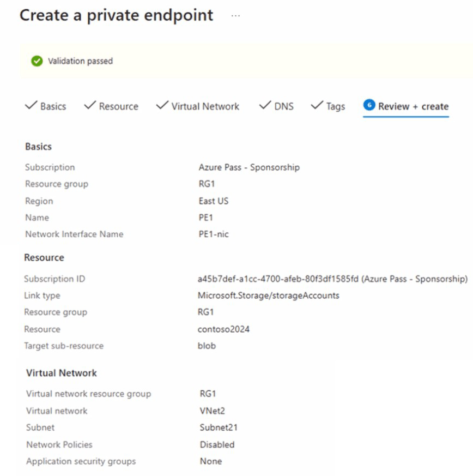Click the checkmark beside Virtual Network tab
The width and height of the screenshot is (473, 476).
pyautogui.click(x=162, y=106)
